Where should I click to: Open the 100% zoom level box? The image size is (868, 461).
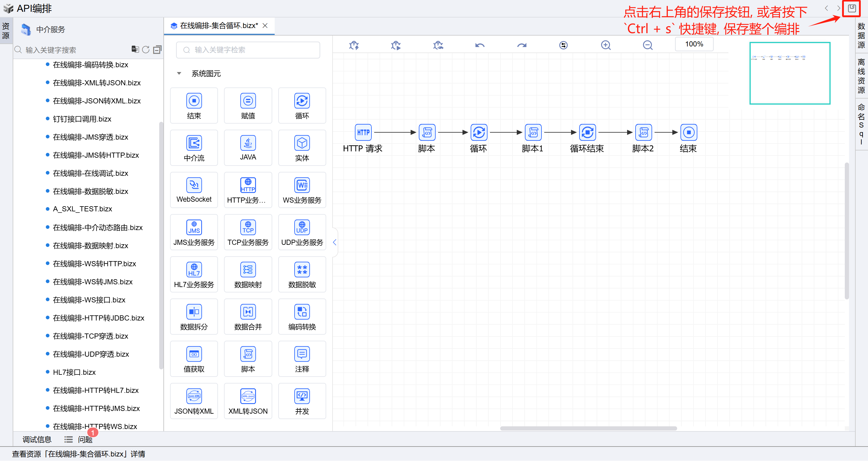(694, 44)
